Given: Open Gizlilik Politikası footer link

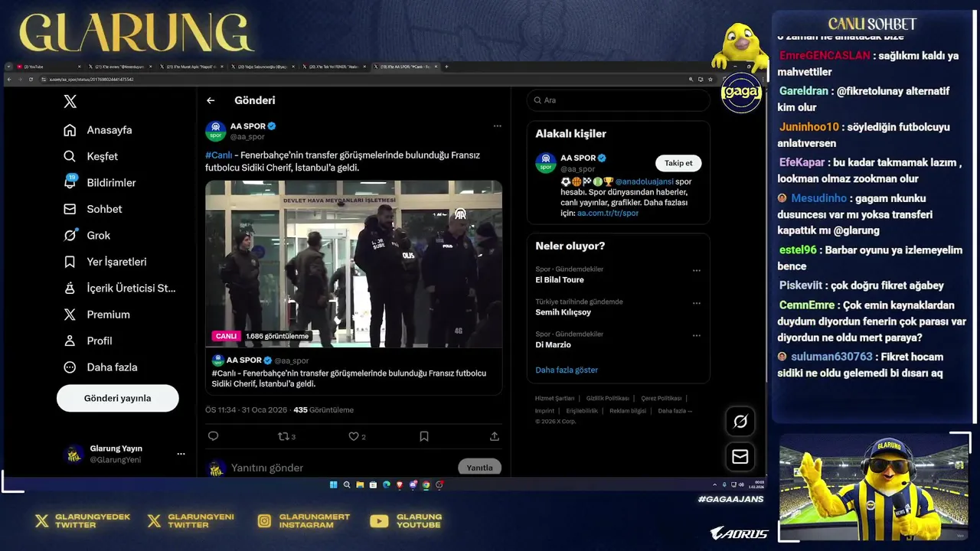Looking at the screenshot, I should pos(607,399).
